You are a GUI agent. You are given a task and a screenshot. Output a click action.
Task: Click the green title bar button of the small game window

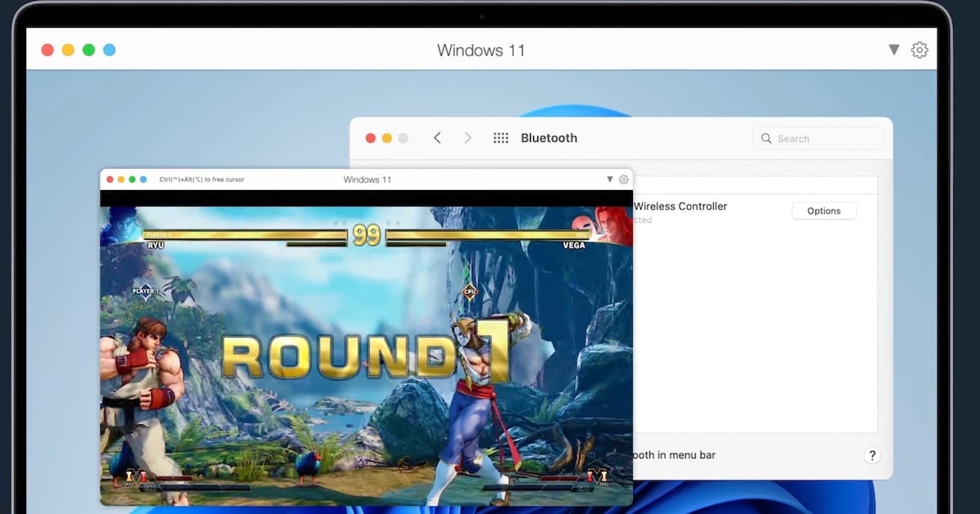click(132, 179)
